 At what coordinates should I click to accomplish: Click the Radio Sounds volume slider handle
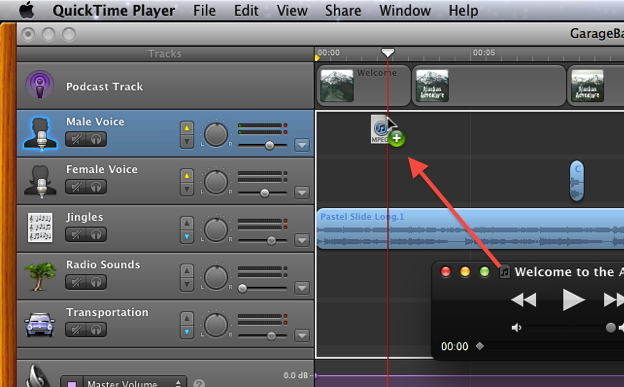(242, 288)
